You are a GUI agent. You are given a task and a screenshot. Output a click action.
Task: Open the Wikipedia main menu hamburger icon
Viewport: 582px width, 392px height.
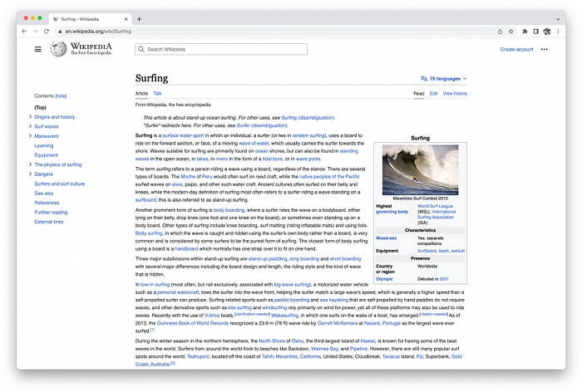[38, 49]
